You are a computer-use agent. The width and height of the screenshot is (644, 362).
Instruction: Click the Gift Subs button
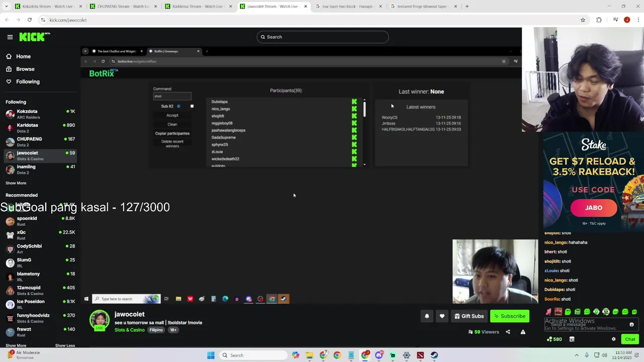pyautogui.click(x=469, y=316)
